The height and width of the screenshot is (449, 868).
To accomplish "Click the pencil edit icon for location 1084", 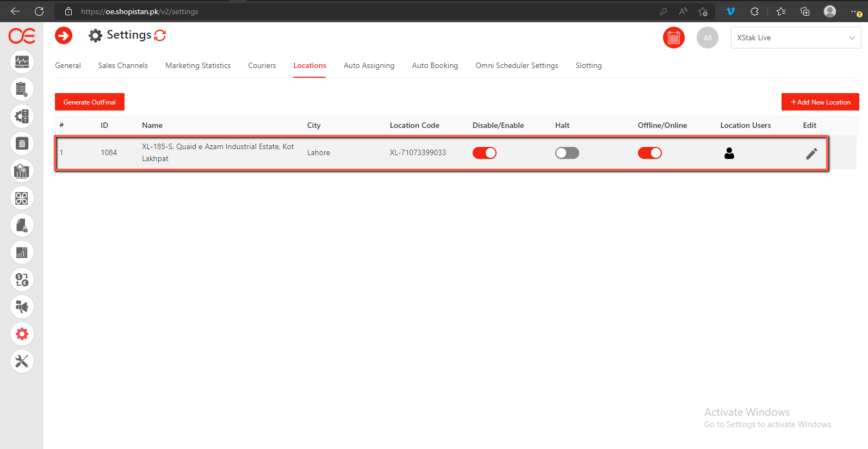I will coord(811,154).
